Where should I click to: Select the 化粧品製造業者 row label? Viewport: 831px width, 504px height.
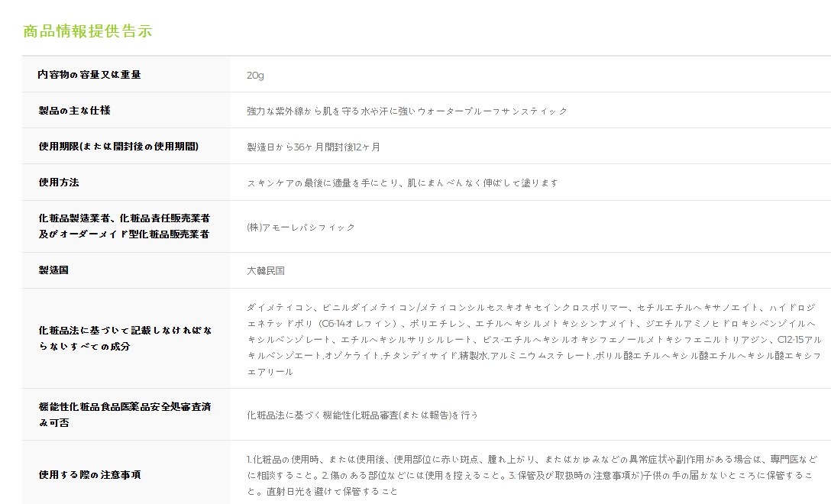point(124,226)
